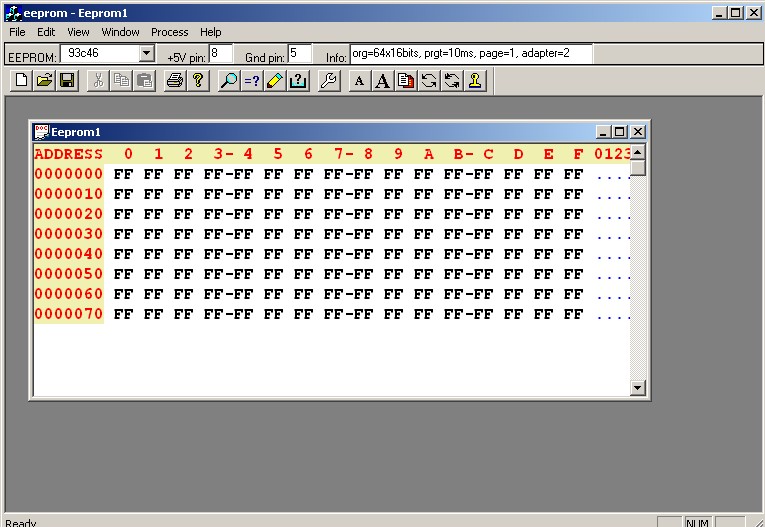Open the File menu
Image resolution: width=765 pixels, height=527 pixels.
pyautogui.click(x=18, y=32)
